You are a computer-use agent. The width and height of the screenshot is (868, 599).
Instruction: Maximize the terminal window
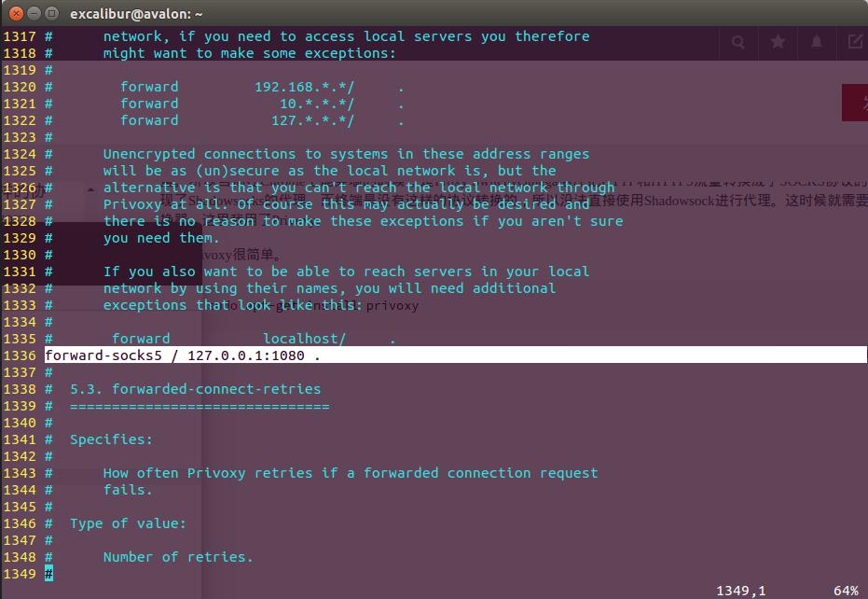pyautogui.click(x=51, y=13)
